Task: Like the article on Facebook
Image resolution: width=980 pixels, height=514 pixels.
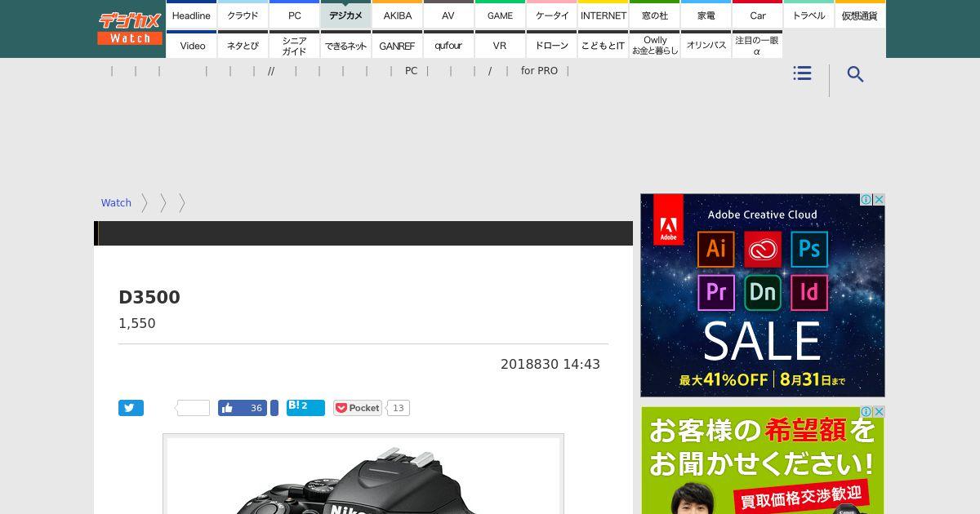Action: [243, 408]
